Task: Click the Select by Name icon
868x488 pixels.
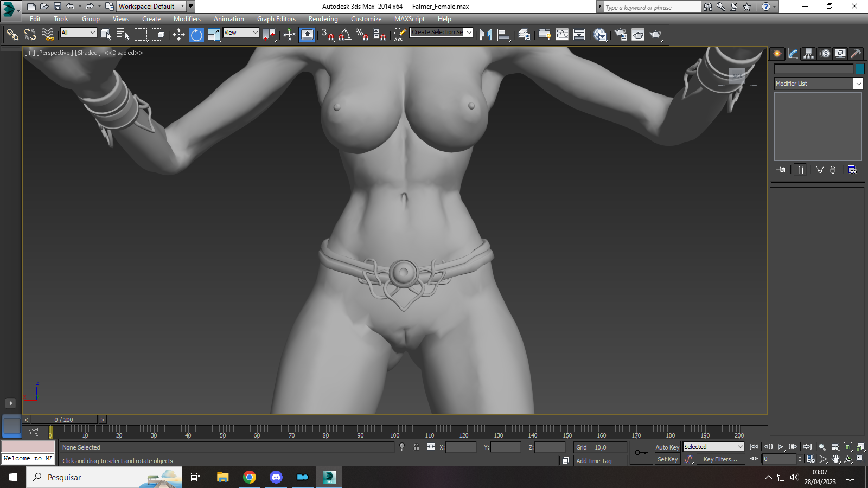Action: coord(123,35)
